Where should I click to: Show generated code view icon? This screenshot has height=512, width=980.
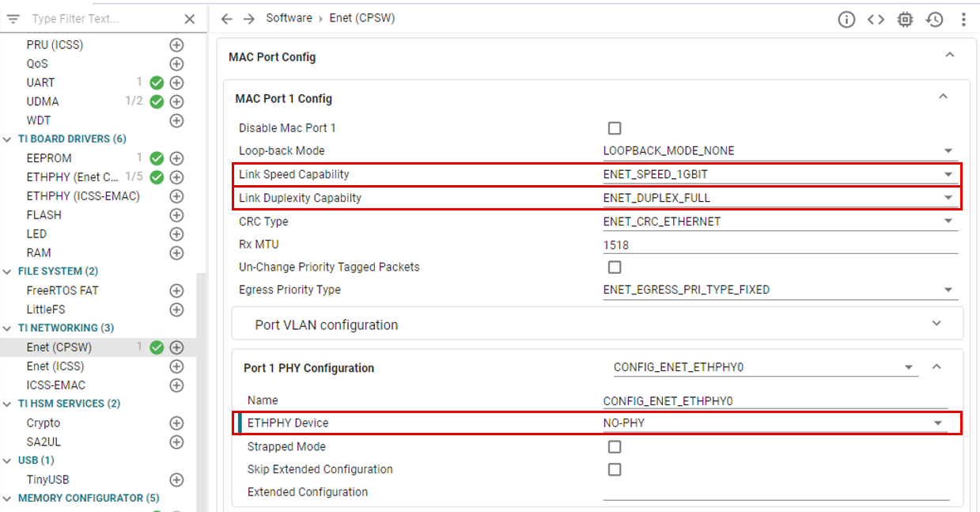(876, 20)
